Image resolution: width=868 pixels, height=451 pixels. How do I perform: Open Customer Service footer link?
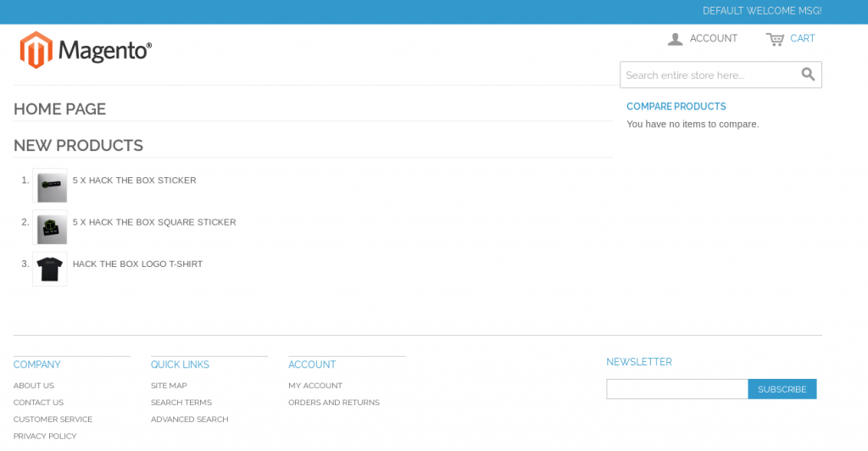tap(53, 420)
